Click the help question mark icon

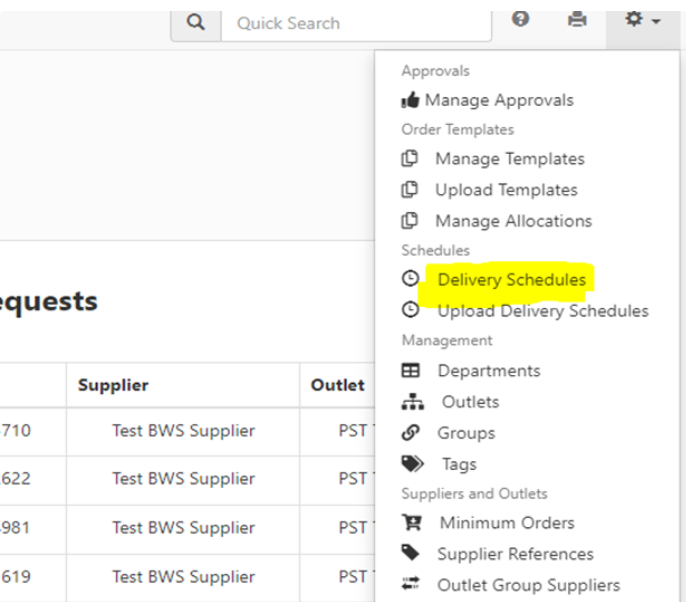[x=520, y=19]
